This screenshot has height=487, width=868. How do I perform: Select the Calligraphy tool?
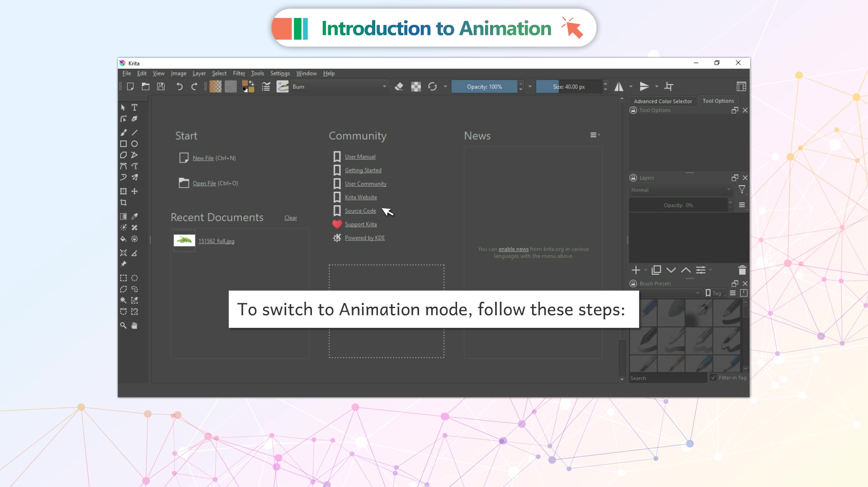click(134, 119)
